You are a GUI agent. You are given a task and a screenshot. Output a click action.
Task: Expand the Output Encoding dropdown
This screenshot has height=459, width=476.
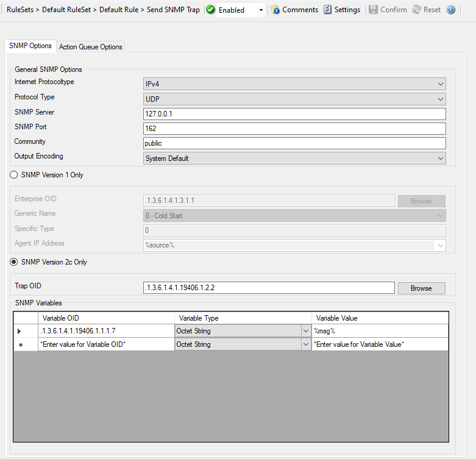(441, 158)
